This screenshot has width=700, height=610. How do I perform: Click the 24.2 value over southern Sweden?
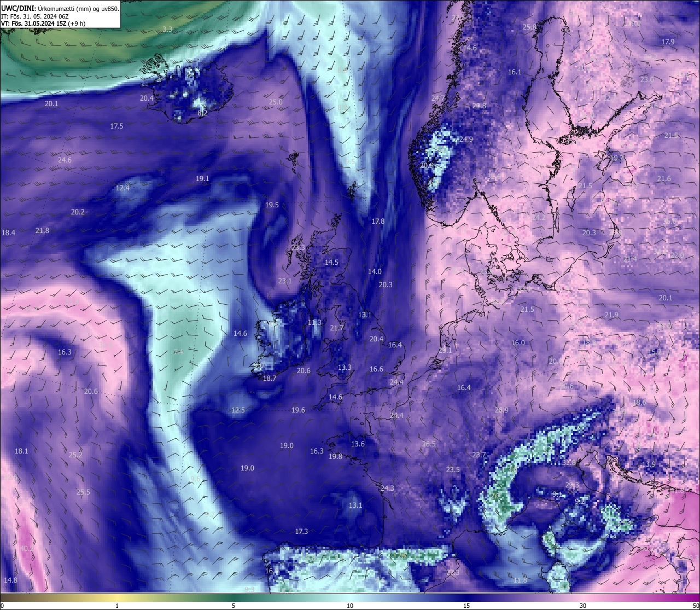pyautogui.click(x=539, y=217)
